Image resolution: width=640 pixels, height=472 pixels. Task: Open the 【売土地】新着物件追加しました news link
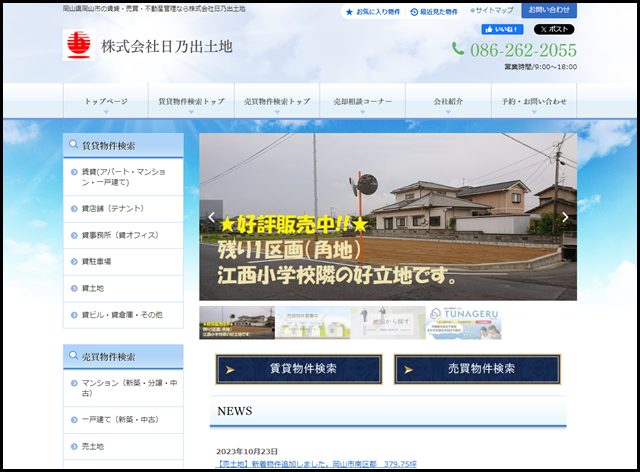pos(316,464)
